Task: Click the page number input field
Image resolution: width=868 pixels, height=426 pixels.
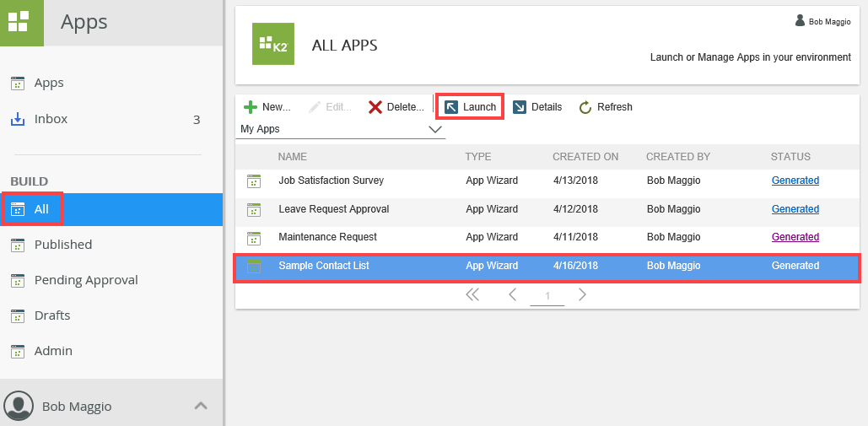Action: 547,296
